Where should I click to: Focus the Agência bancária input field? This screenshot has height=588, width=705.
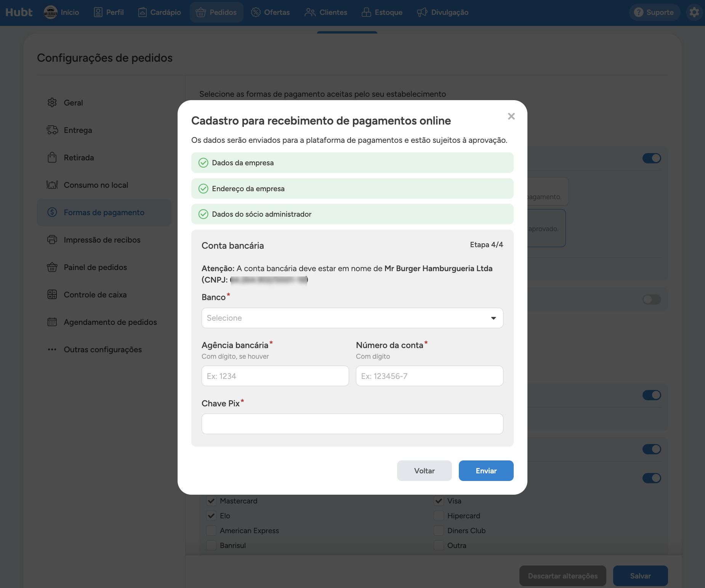[x=275, y=376]
